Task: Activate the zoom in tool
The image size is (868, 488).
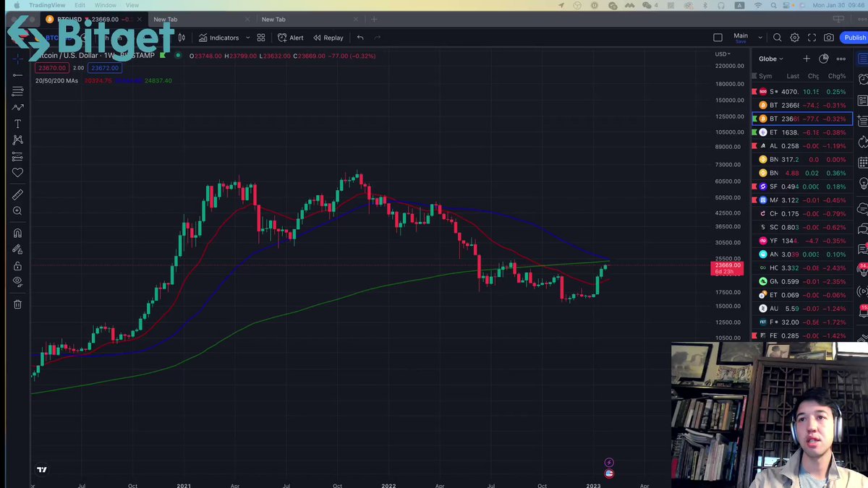Action: pyautogui.click(x=17, y=211)
